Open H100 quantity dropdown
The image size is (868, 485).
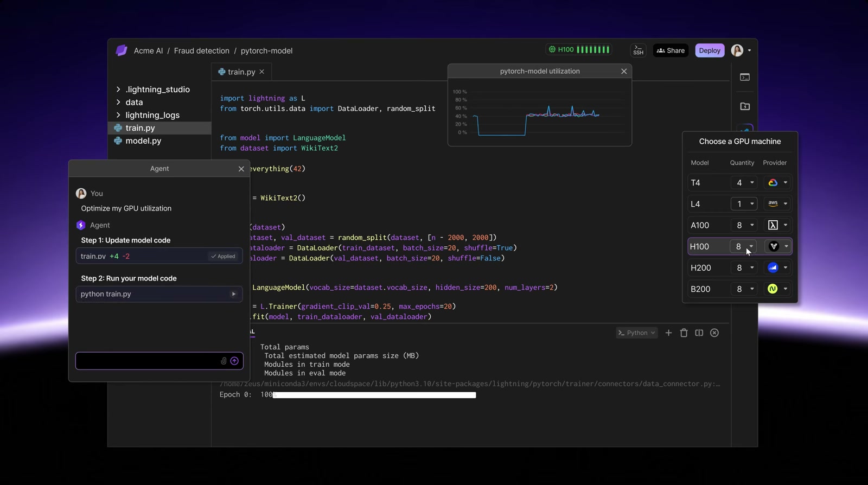click(743, 246)
